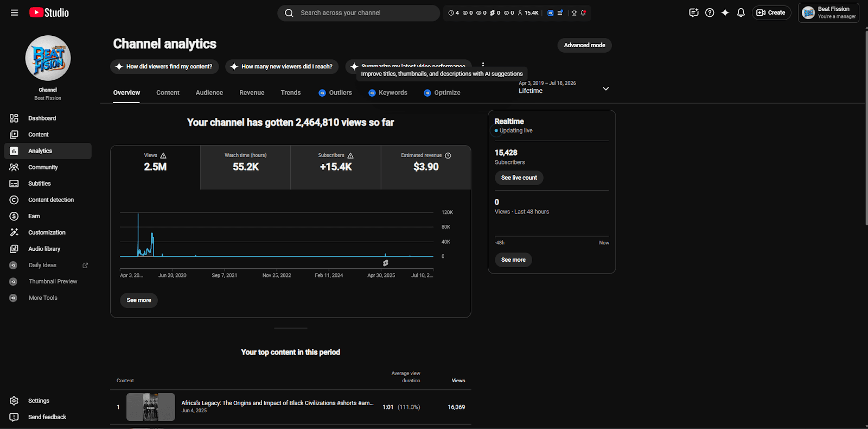Switch to the Optimize tab
The image size is (868, 429).
click(x=442, y=93)
